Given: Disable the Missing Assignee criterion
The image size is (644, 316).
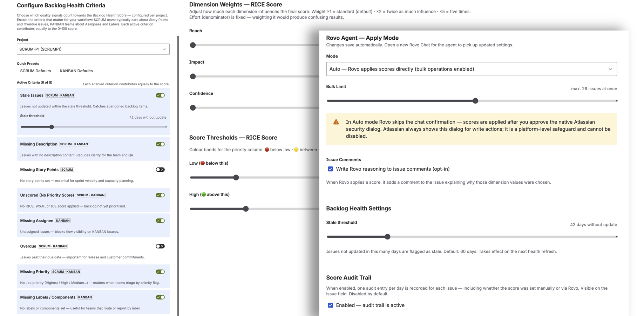Looking at the screenshot, I should tap(160, 220).
